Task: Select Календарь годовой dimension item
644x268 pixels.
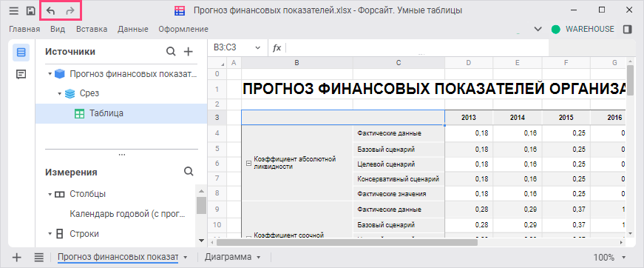Action: [128, 214]
